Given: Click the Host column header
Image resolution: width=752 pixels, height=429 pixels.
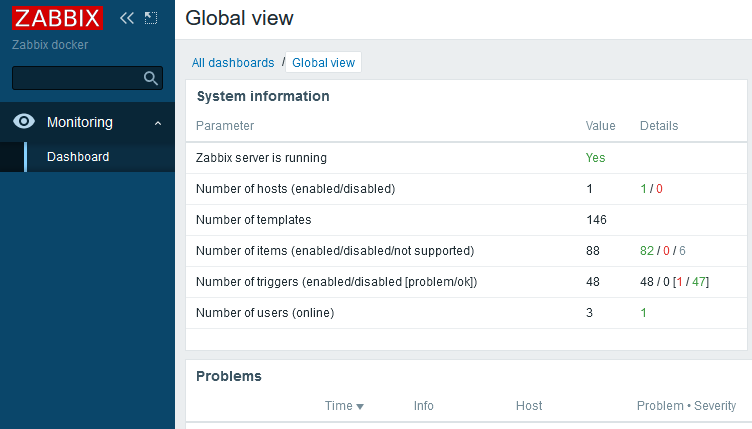Looking at the screenshot, I should [529, 406].
